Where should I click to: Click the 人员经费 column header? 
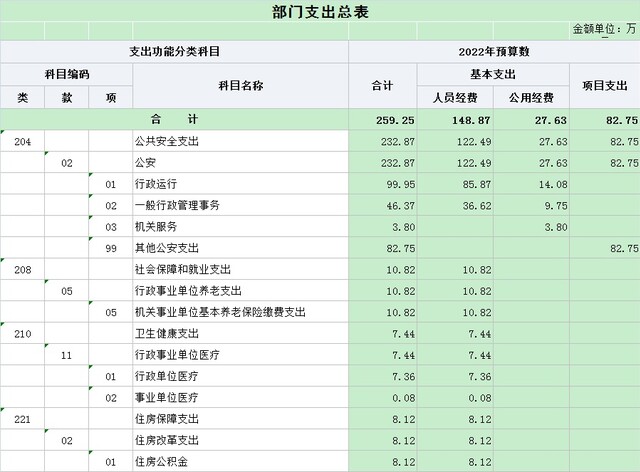455,98
